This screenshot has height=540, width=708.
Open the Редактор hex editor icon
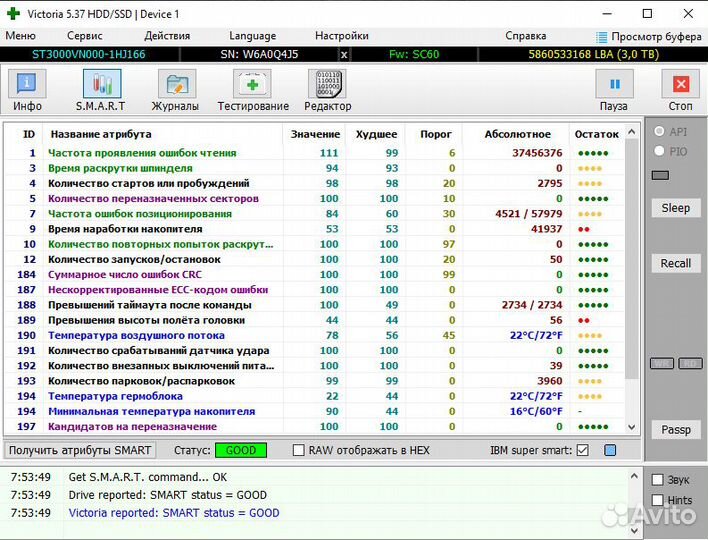327,84
